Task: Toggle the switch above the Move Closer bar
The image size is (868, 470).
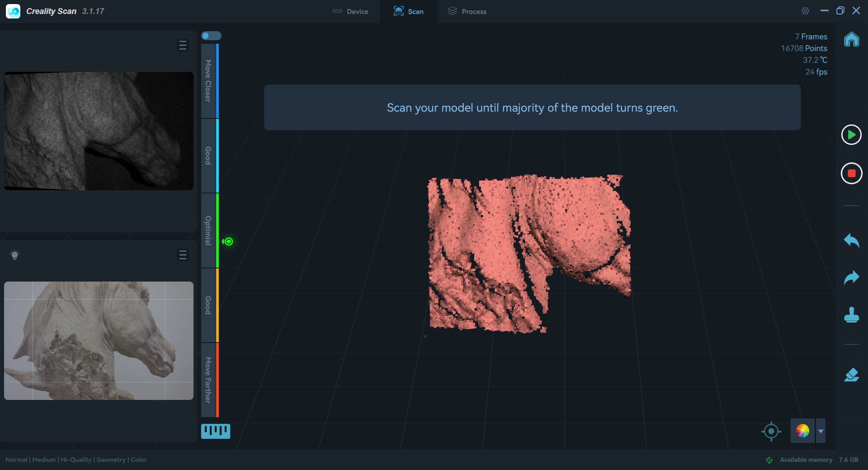Action: point(211,35)
